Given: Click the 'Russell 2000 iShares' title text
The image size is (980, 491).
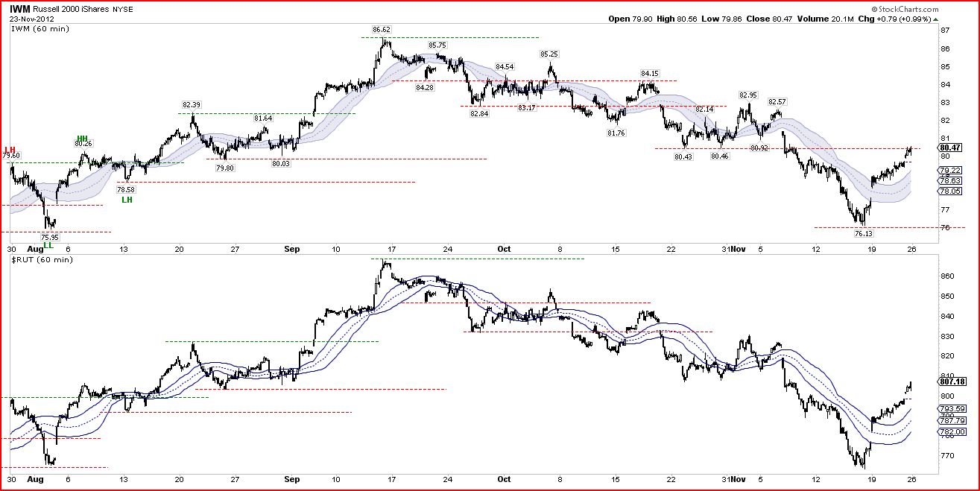Looking at the screenshot, I should tap(70, 9).
